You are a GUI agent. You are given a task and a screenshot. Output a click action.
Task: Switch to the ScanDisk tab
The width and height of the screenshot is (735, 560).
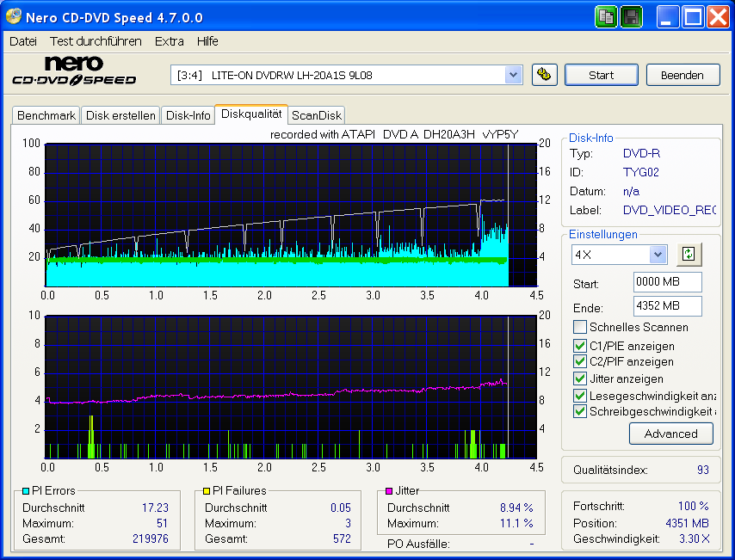pyautogui.click(x=316, y=114)
